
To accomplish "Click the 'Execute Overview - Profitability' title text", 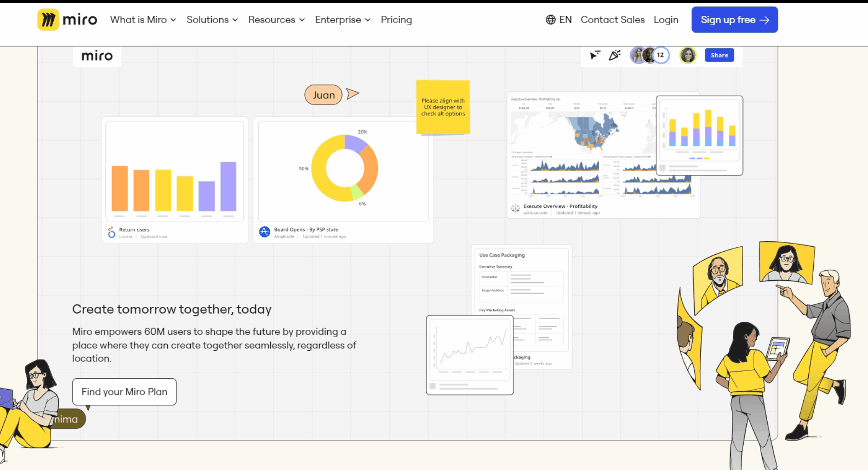I will coord(560,206).
